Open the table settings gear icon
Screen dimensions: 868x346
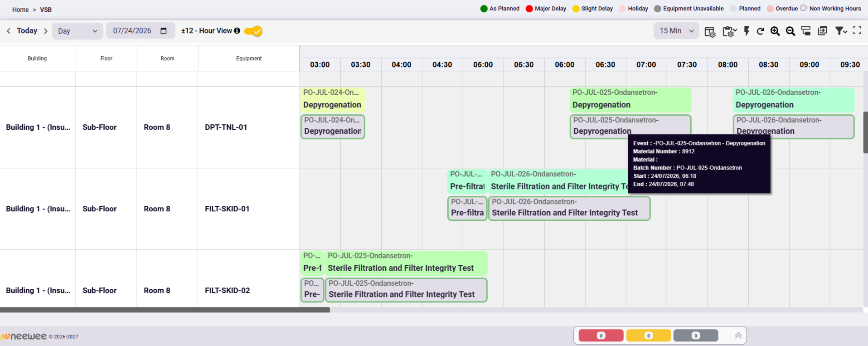point(710,31)
